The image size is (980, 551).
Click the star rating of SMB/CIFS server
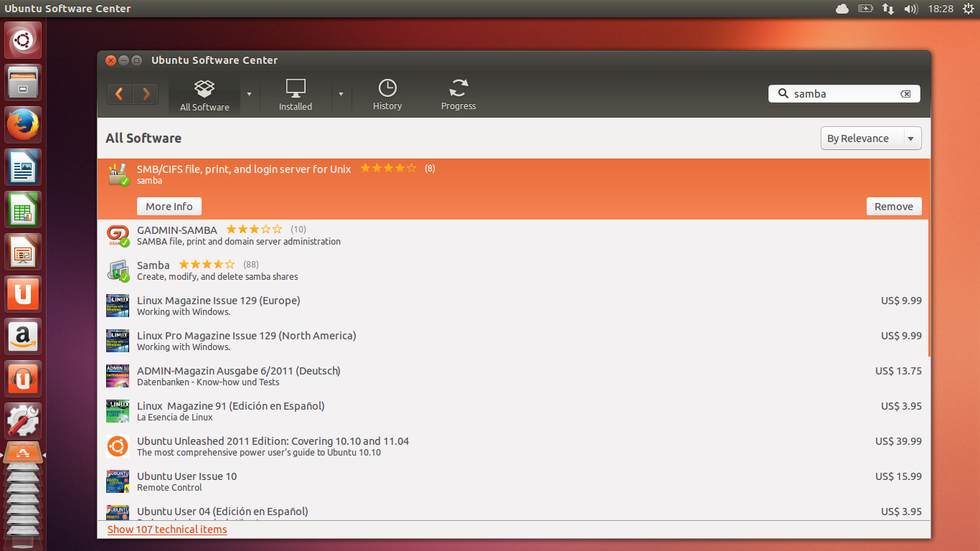388,169
